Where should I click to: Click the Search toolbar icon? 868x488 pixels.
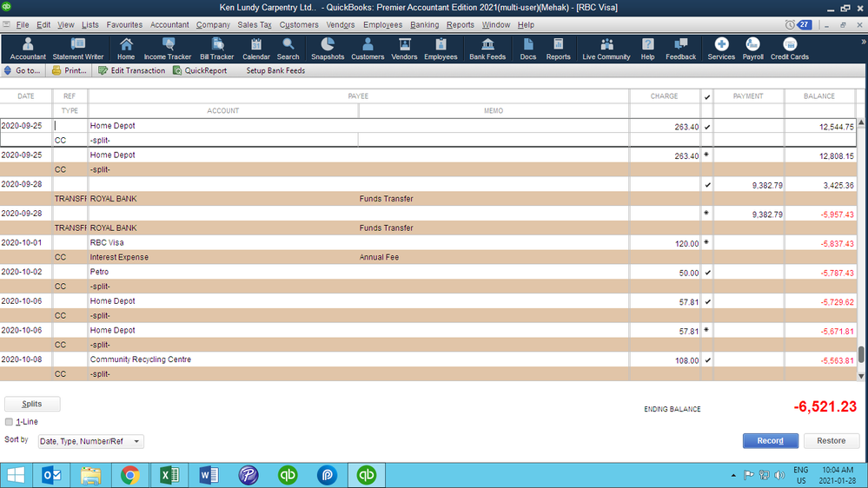(288, 49)
